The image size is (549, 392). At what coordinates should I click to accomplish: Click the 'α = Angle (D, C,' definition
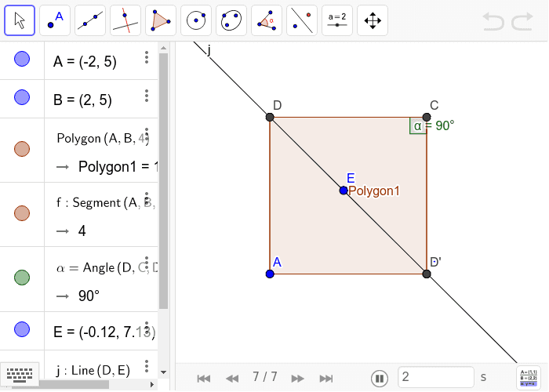tap(107, 268)
